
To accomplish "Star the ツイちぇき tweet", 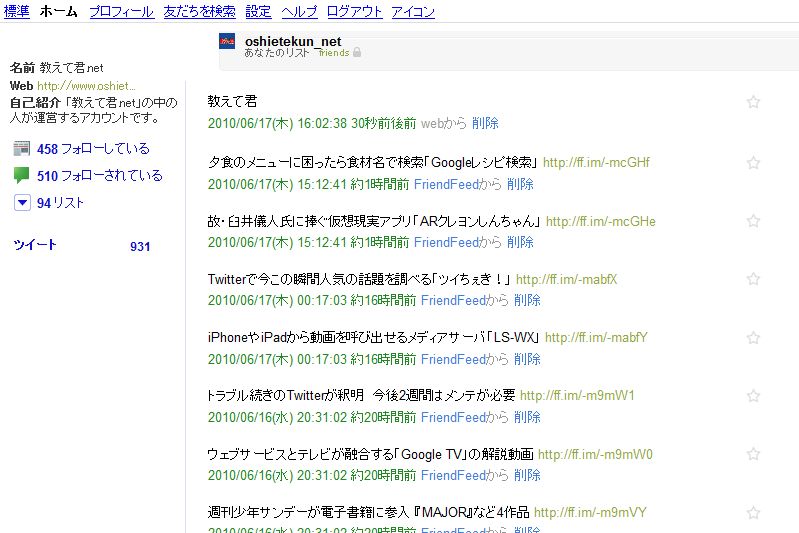I will click(x=753, y=279).
